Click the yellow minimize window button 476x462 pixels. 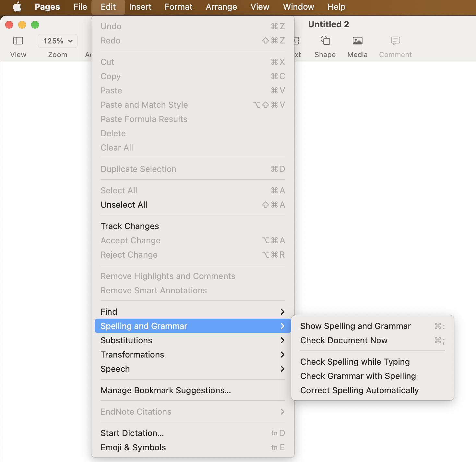(22, 25)
